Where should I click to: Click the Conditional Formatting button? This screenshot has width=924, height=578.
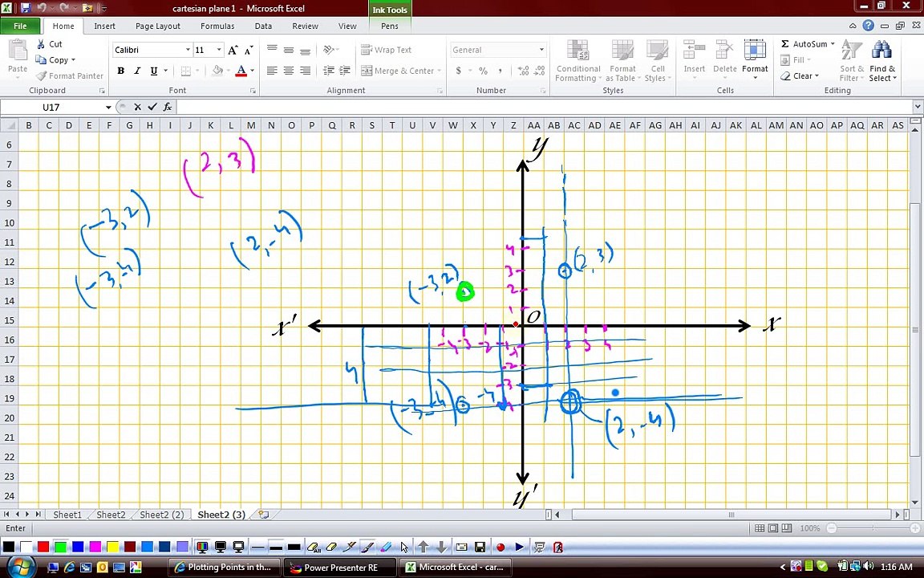578,61
